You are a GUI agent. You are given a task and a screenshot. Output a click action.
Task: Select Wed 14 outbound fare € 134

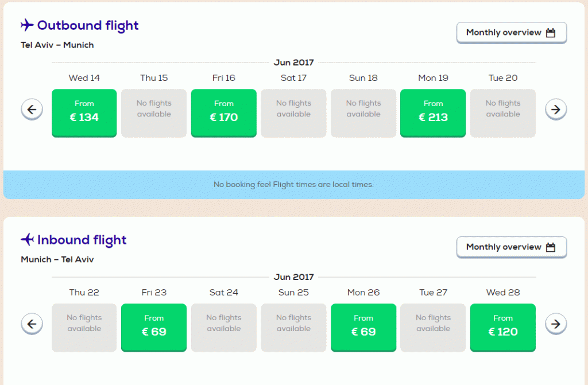(x=84, y=113)
